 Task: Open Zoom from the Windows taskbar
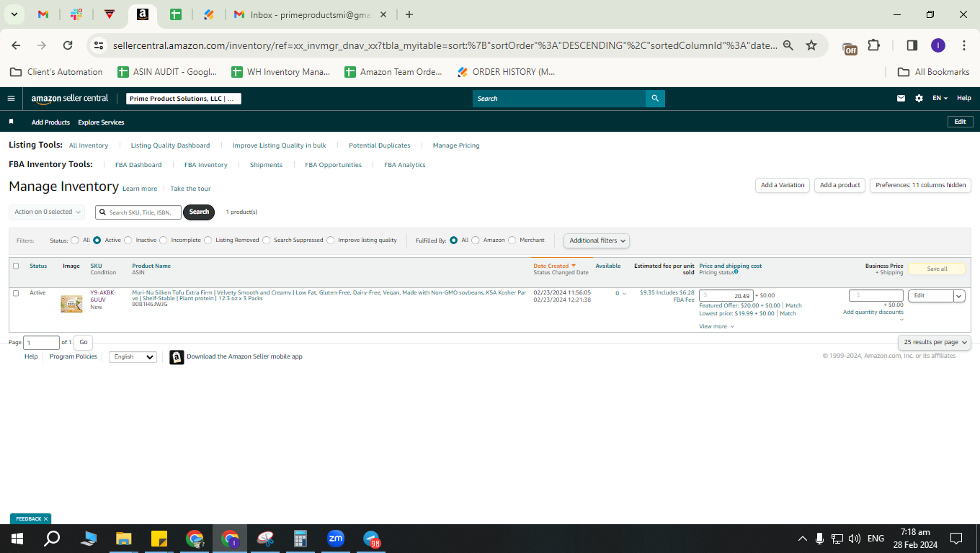tap(336, 539)
